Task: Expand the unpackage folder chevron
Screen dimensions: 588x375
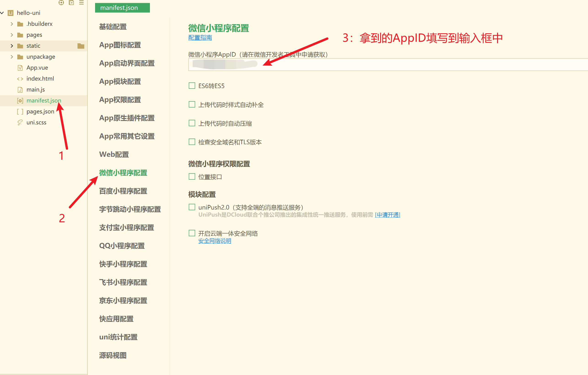Action: pos(12,57)
